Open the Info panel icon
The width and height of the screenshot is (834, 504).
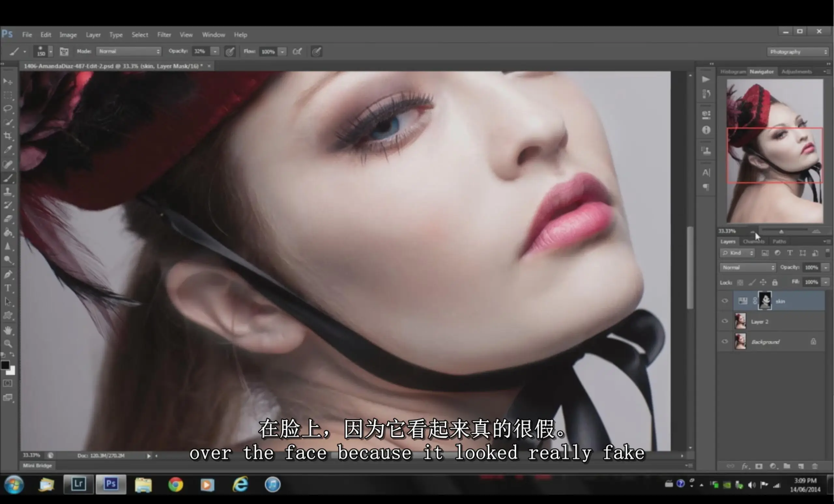point(706,130)
